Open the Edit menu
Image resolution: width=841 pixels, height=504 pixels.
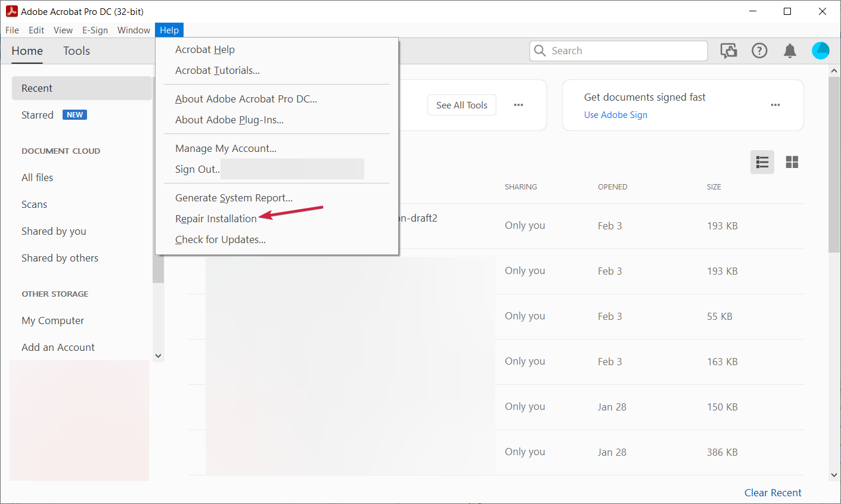click(x=36, y=30)
